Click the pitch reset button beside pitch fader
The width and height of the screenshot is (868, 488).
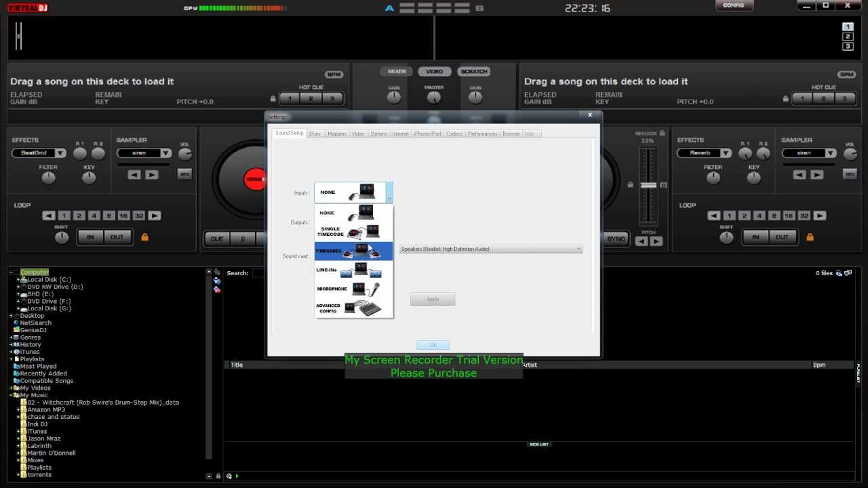pyautogui.click(x=664, y=185)
